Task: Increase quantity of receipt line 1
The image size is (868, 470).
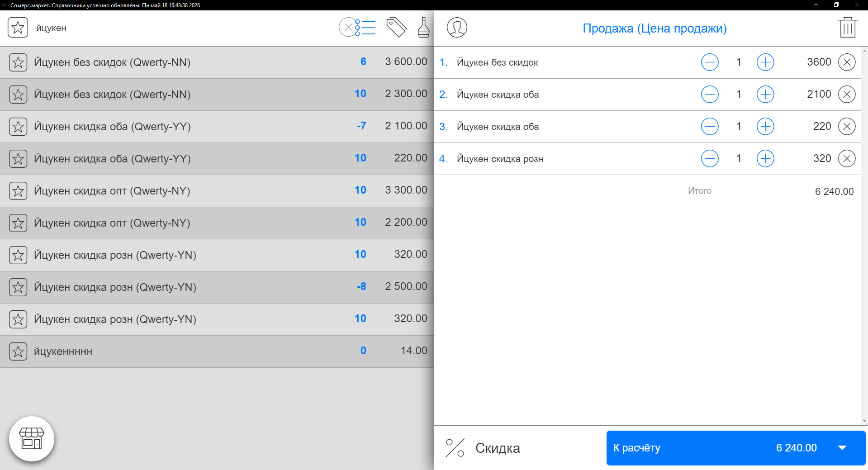Action: coord(765,62)
